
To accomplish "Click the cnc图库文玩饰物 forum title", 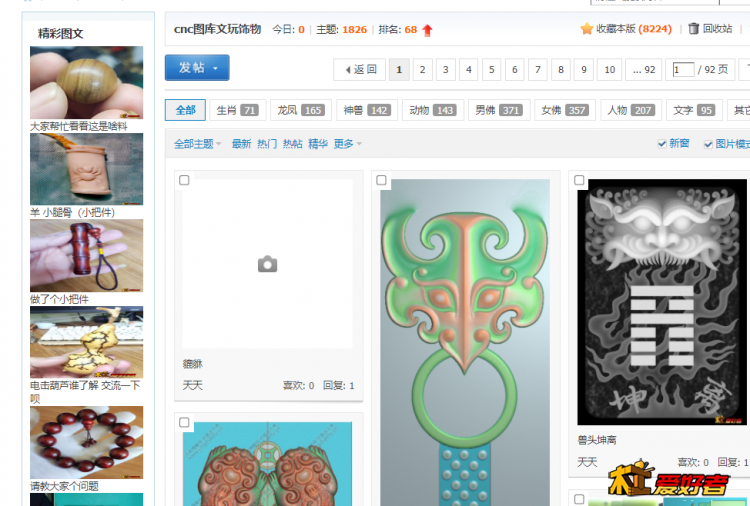I will coord(218,29).
